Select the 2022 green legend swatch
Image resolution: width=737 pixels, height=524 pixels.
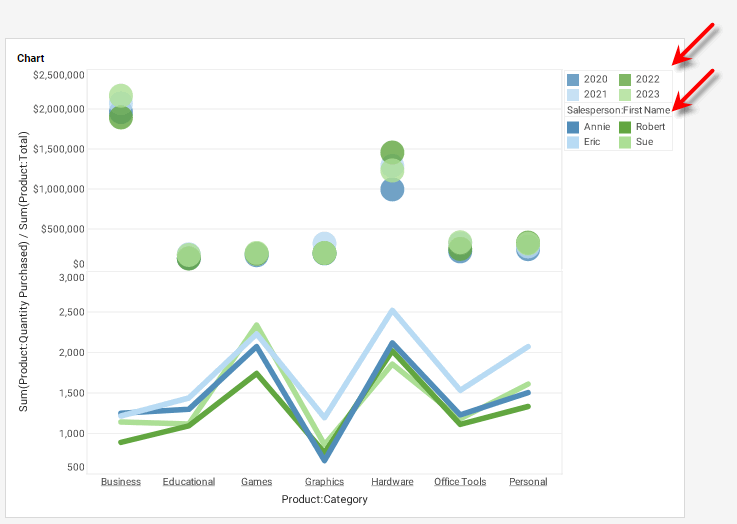625,79
